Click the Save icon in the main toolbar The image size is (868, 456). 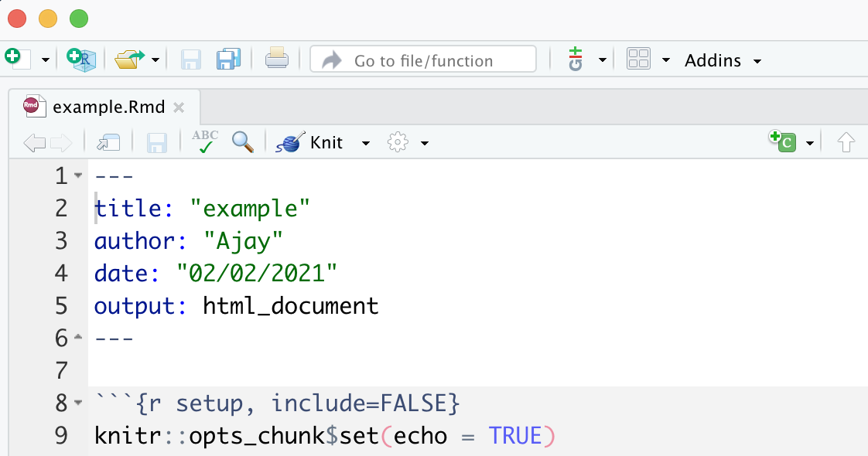tap(191, 60)
